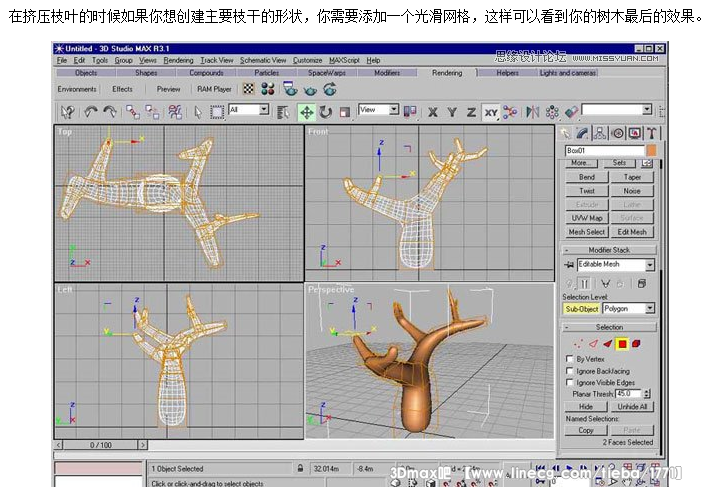This screenshot has height=490, width=711.
Task: Switch to the Motion command panel tab
Action: (x=617, y=133)
